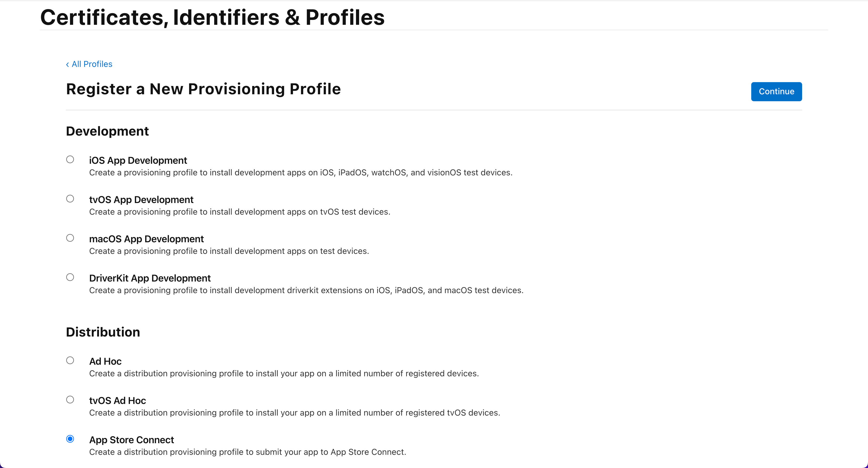This screenshot has width=868, height=468.
Task: Go back to All Profiles
Action: (x=89, y=64)
